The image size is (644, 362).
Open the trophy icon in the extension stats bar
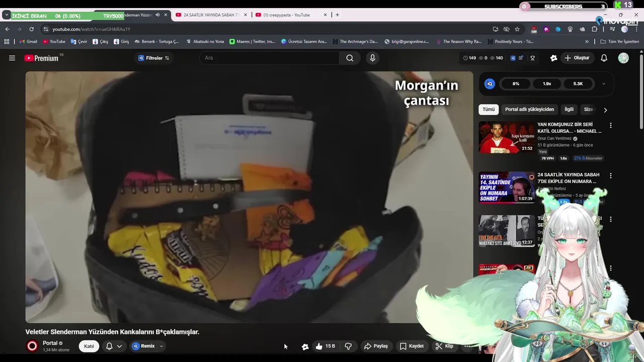click(x=532, y=58)
